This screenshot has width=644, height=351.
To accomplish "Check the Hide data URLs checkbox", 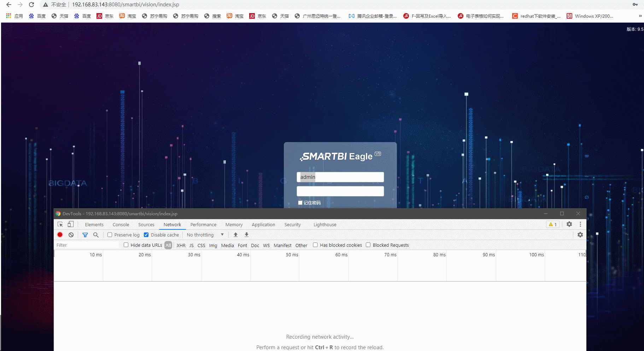I will click(x=126, y=245).
